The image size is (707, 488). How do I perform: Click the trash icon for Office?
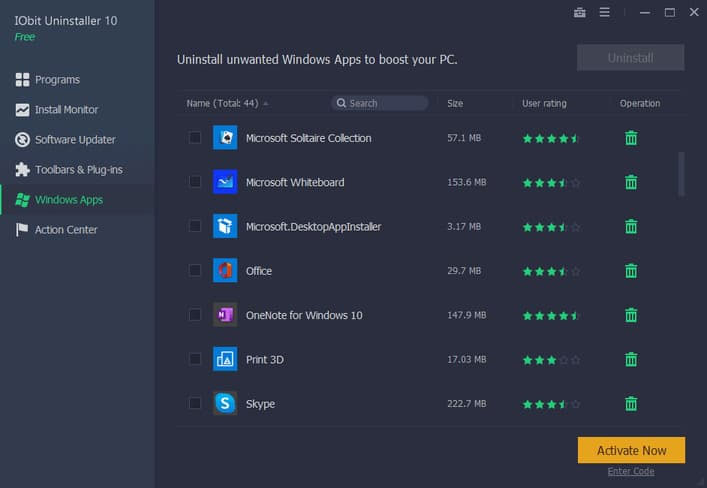pyautogui.click(x=631, y=271)
